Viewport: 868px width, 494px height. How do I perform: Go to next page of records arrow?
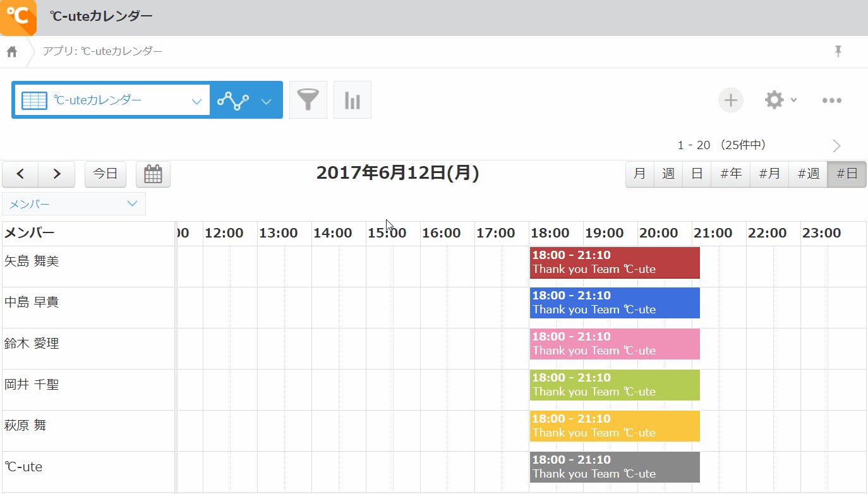[836, 146]
